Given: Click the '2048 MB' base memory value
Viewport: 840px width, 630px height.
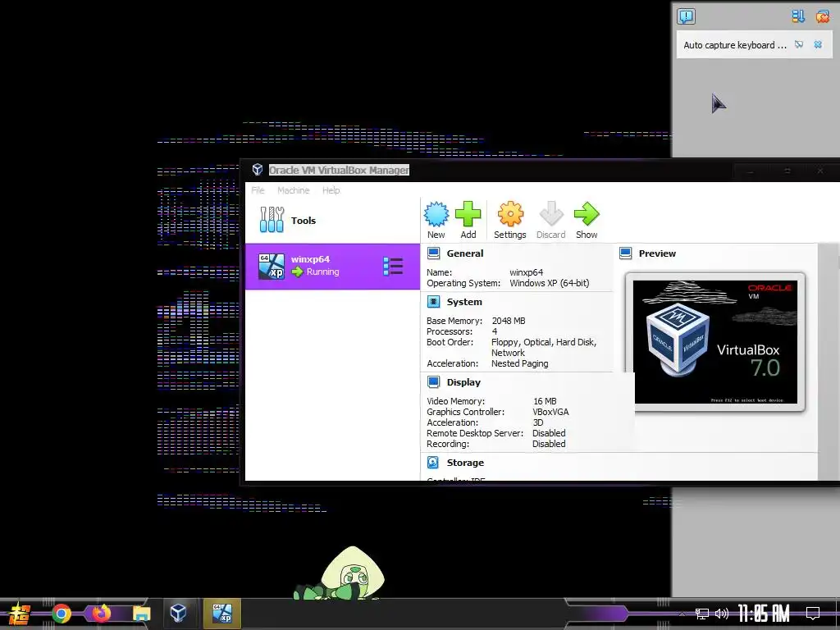Looking at the screenshot, I should [x=509, y=321].
